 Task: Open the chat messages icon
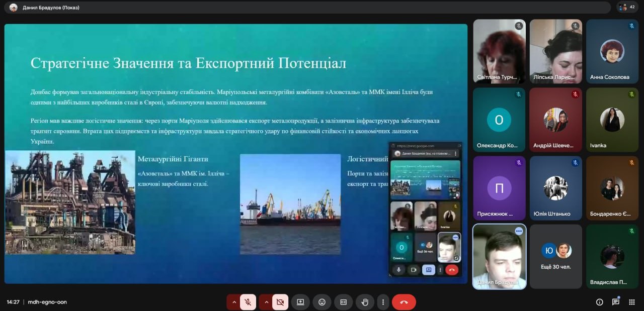pyautogui.click(x=615, y=302)
